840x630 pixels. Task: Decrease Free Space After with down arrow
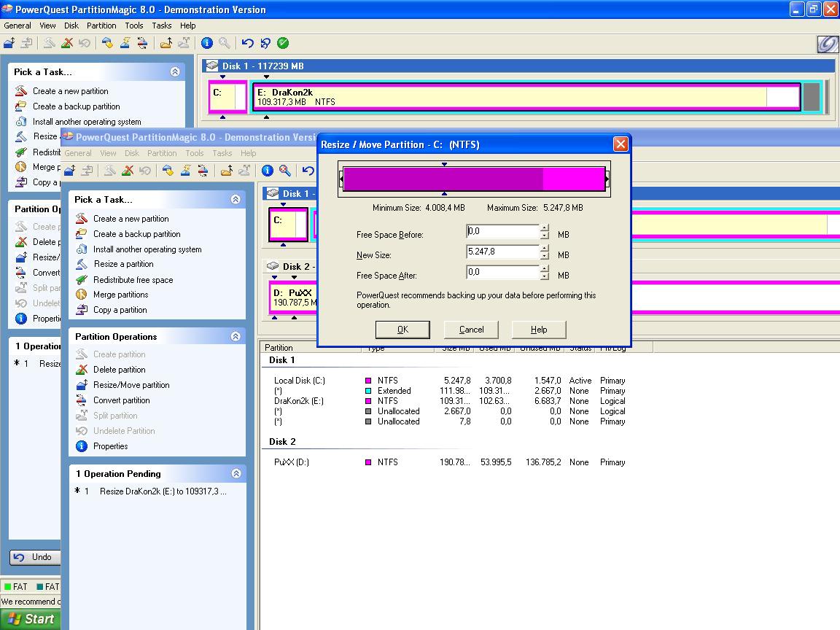click(x=544, y=276)
